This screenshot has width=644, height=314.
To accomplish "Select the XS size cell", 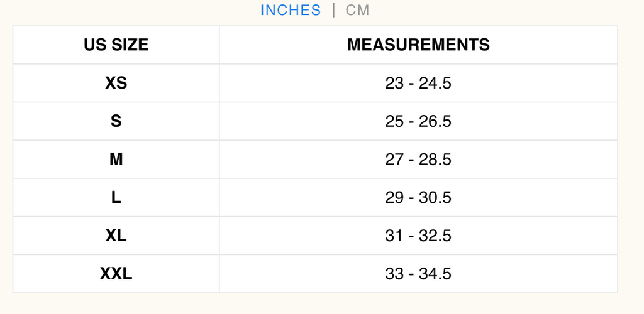I will pos(116,83).
